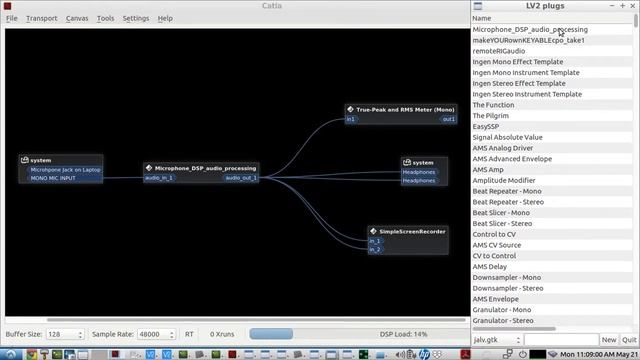This screenshot has width=640, height=360.
Task: Select the MONO MIC INPUT port
Action: tap(64, 178)
